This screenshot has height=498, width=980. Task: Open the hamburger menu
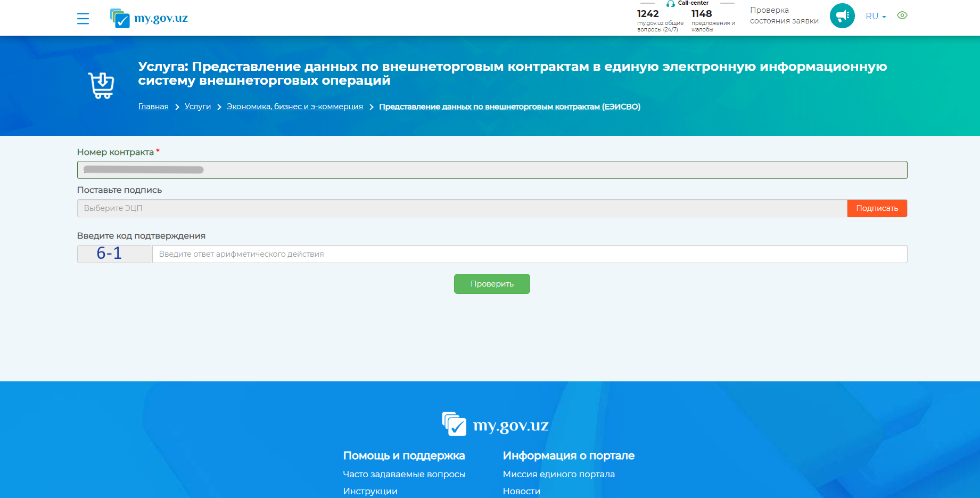83,19
